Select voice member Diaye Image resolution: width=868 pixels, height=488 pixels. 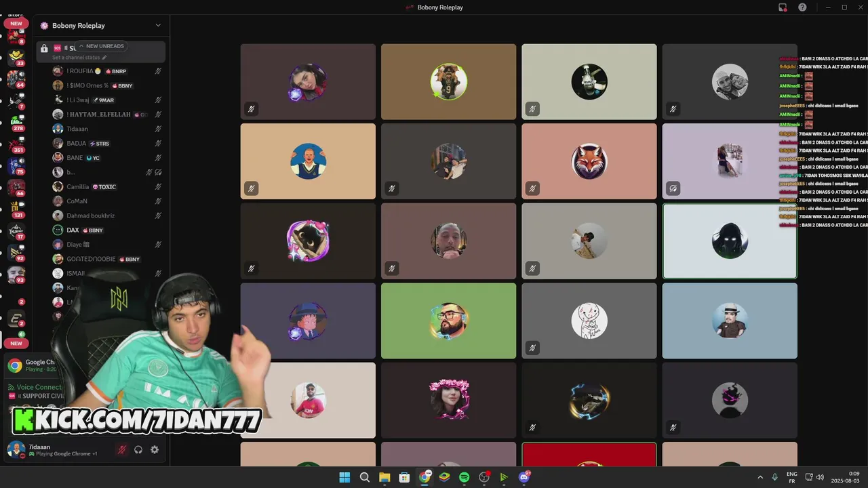tap(108, 245)
